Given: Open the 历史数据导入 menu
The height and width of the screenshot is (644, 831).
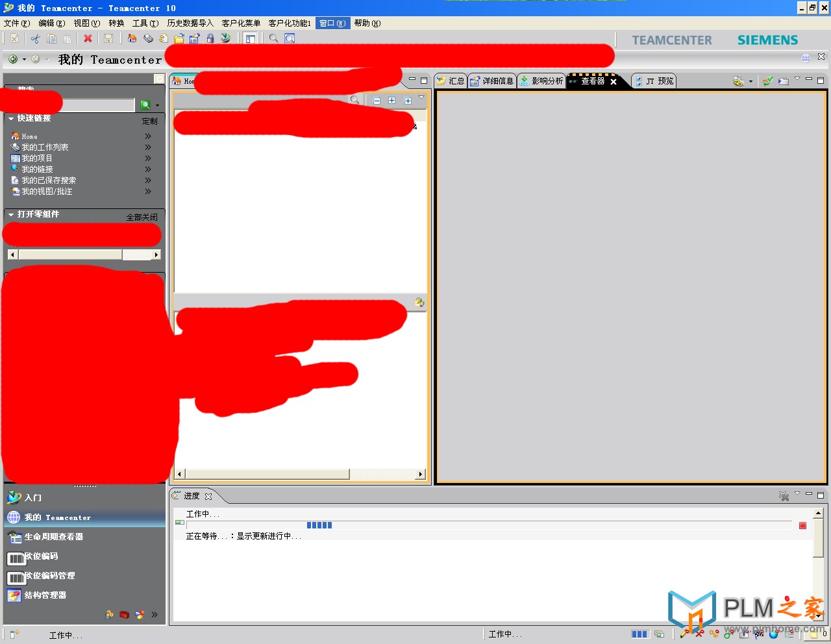Looking at the screenshot, I should click(x=190, y=23).
